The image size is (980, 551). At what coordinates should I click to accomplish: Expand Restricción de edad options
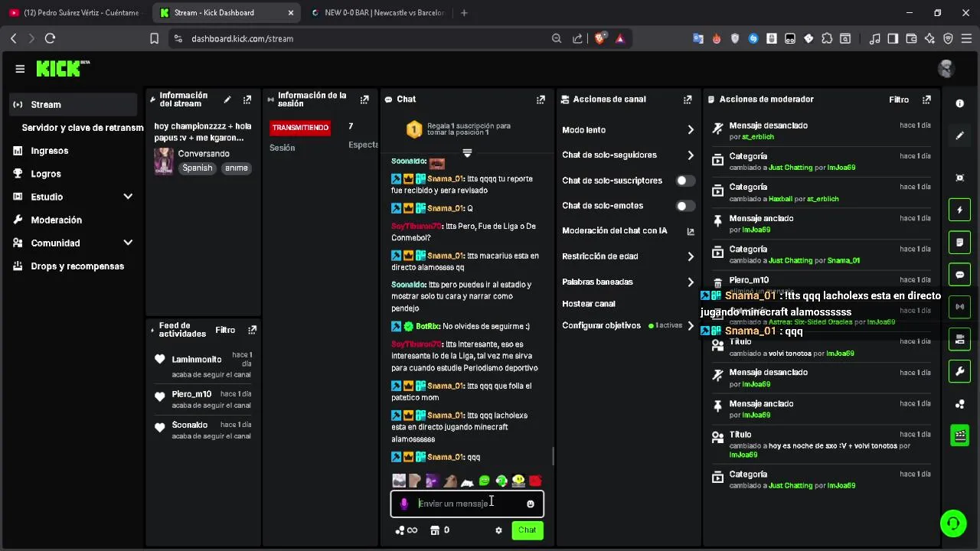690,256
